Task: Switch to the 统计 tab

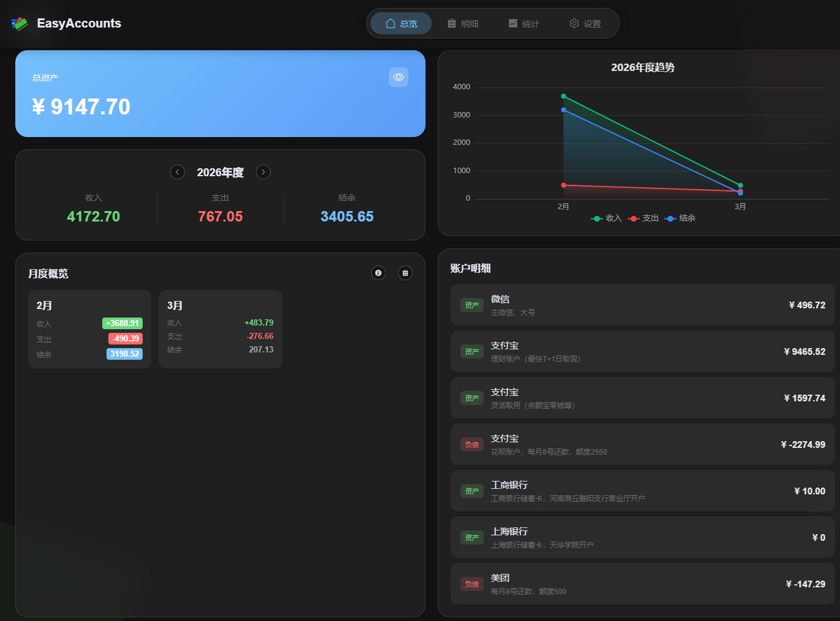Action: [x=524, y=23]
